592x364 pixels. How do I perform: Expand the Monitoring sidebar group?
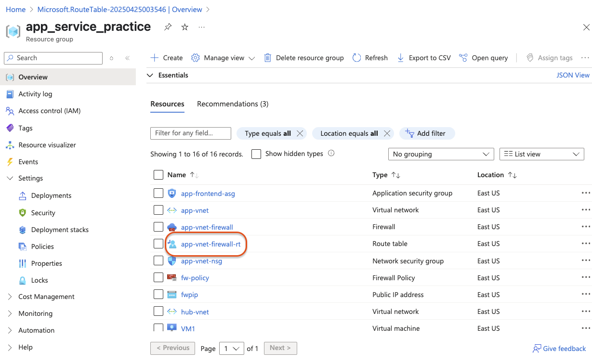[x=10, y=313]
